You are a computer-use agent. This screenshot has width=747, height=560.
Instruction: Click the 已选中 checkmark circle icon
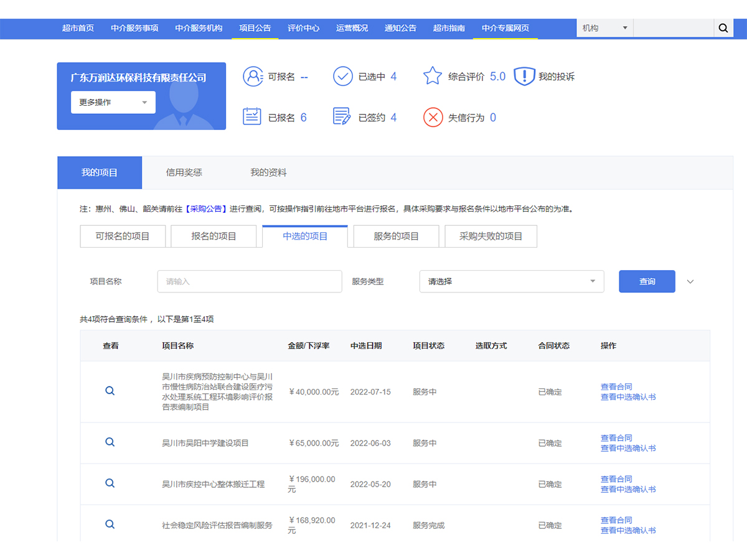click(x=343, y=77)
